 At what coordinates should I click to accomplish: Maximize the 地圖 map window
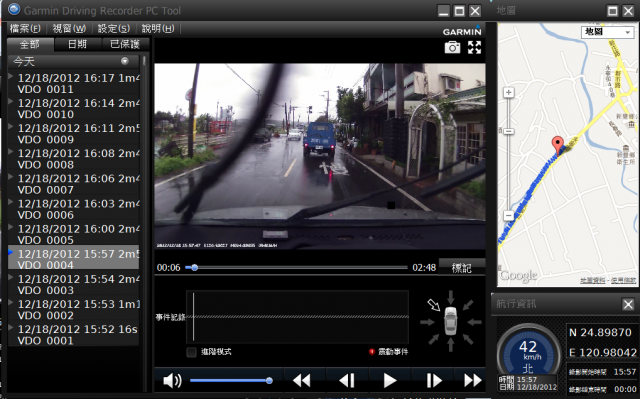(x=613, y=11)
